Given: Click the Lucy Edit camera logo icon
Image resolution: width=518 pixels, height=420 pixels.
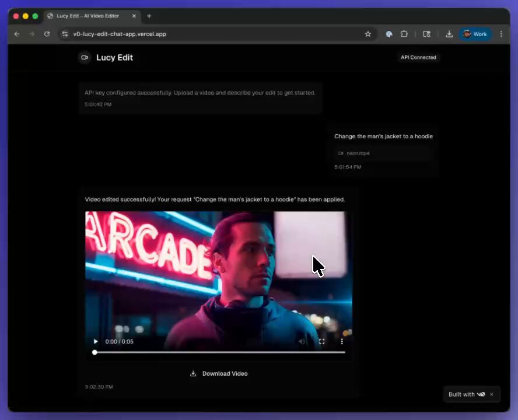Looking at the screenshot, I should (85, 58).
